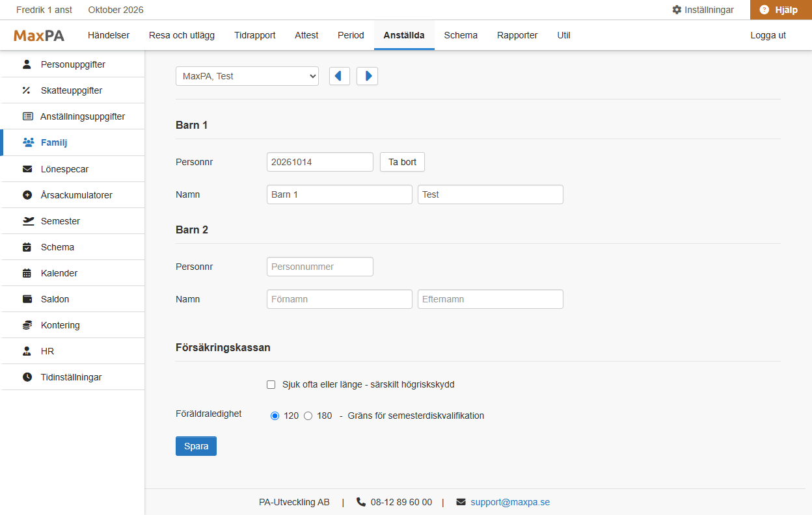Viewport: 812px width, 515px height.
Task: Click the MaxPA logo
Action: coord(39,36)
